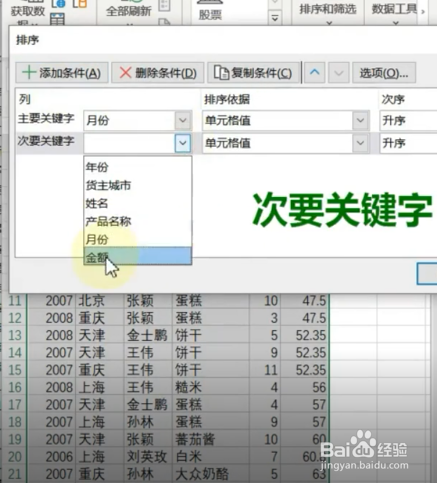This screenshot has height=483, width=437.
Task: Click the 全部刷新 ribbon button
Action: pos(128,11)
